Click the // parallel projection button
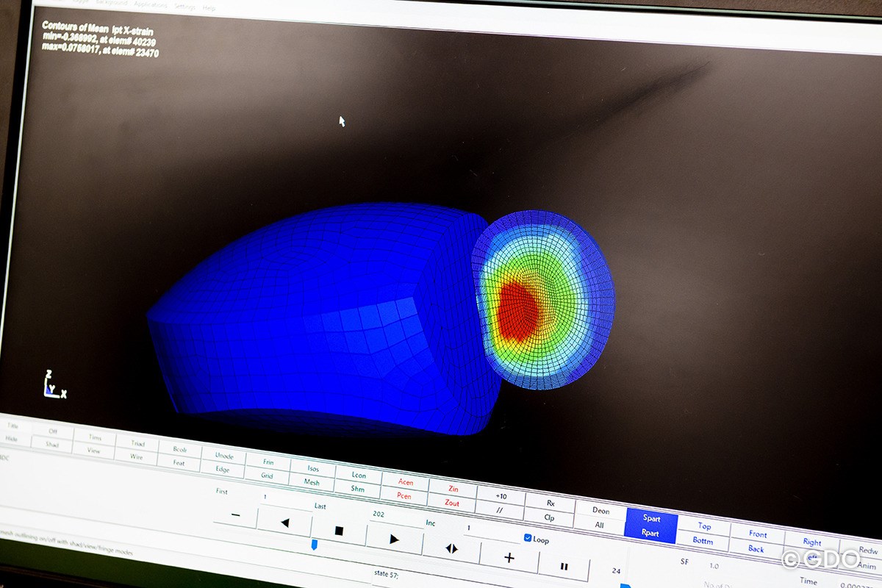The height and width of the screenshot is (588, 882). tap(500, 510)
